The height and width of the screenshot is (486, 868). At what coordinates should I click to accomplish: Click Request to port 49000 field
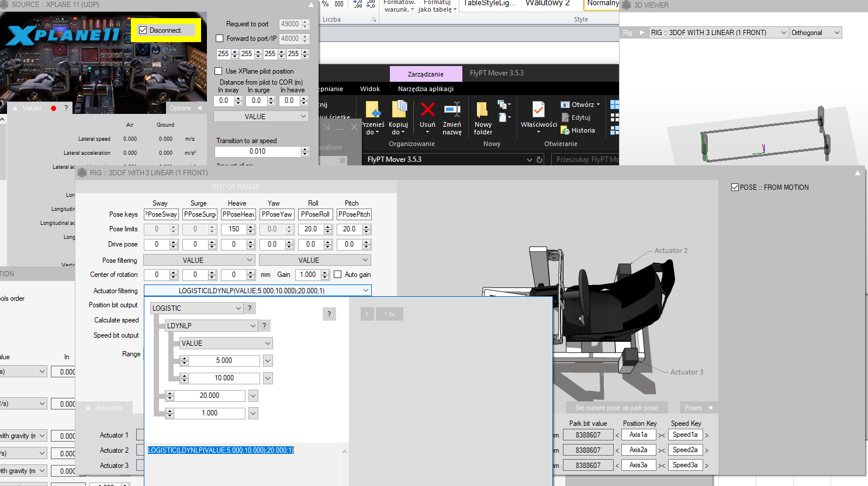[290, 24]
